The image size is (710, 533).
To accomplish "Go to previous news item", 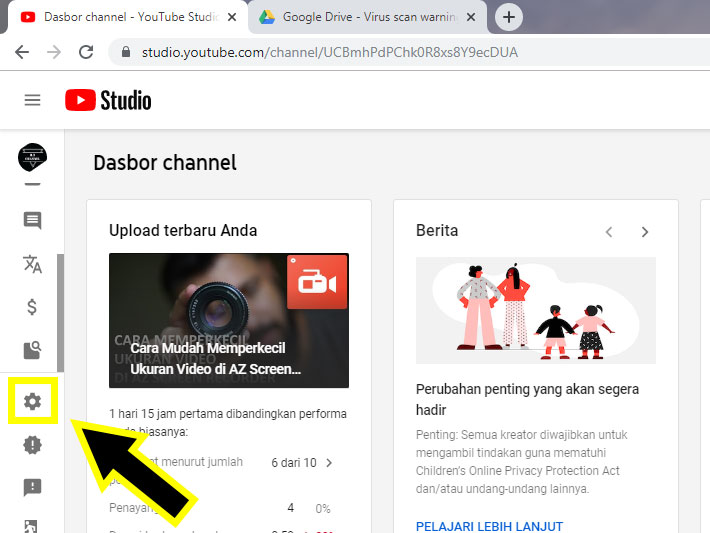I will pyautogui.click(x=609, y=232).
